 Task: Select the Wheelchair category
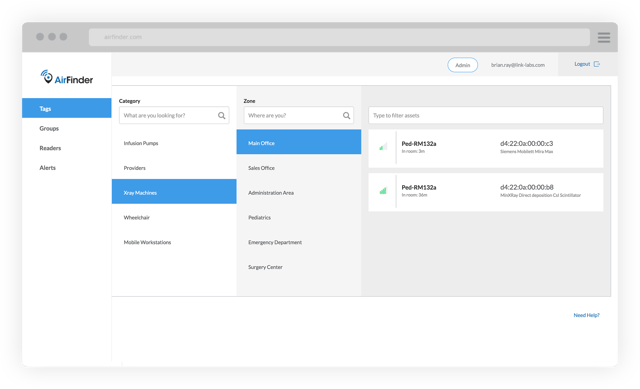pos(174,218)
